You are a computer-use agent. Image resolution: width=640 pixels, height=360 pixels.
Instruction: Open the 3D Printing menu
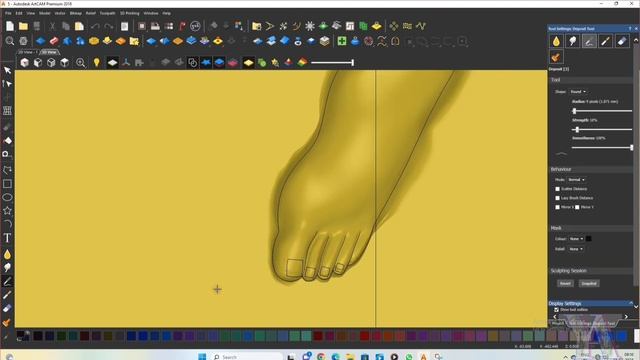[x=129, y=13]
